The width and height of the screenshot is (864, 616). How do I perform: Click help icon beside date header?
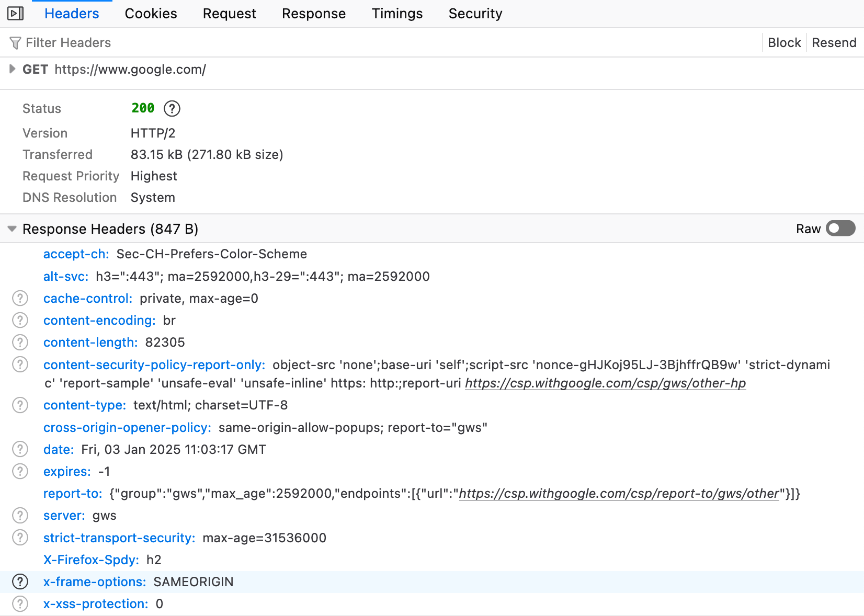[20, 449]
